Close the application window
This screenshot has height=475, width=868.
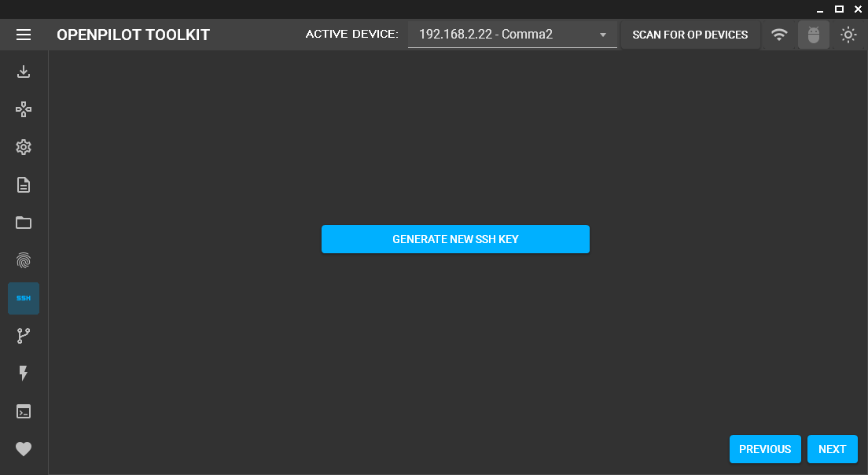858,9
